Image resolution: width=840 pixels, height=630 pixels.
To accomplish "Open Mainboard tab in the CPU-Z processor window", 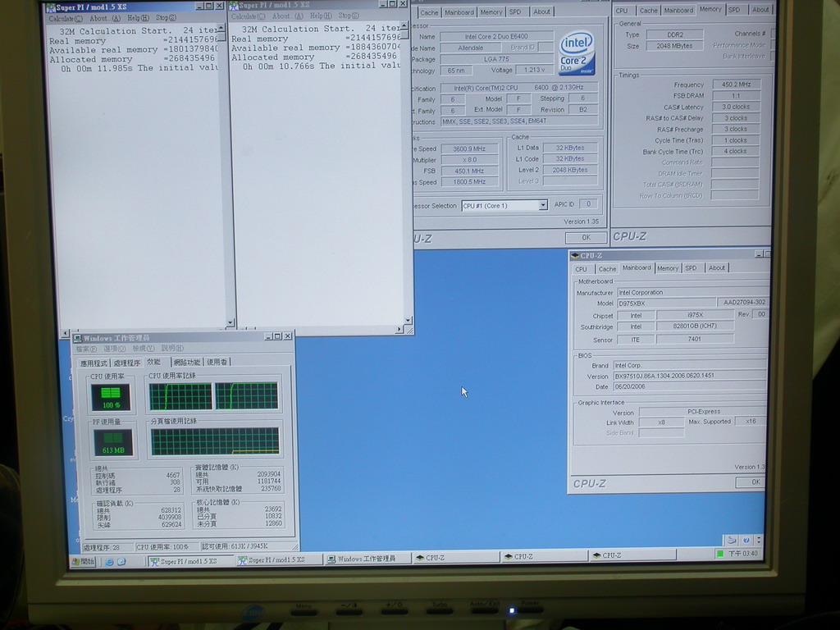I will pos(459,12).
